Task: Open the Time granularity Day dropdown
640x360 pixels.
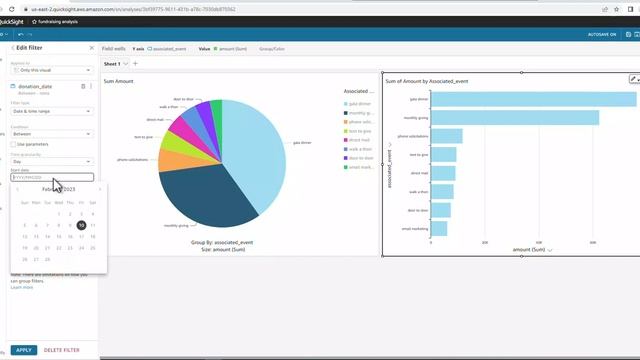Action: [x=52, y=162]
